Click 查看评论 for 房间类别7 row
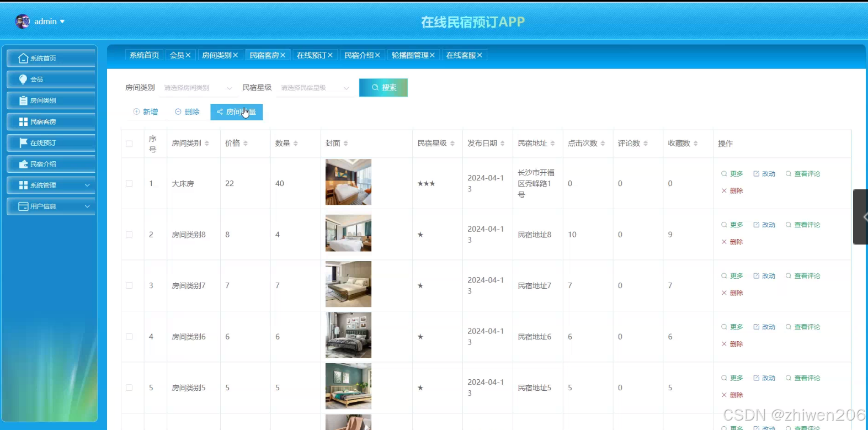The width and height of the screenshot is (868, 430). coord(803,276)
